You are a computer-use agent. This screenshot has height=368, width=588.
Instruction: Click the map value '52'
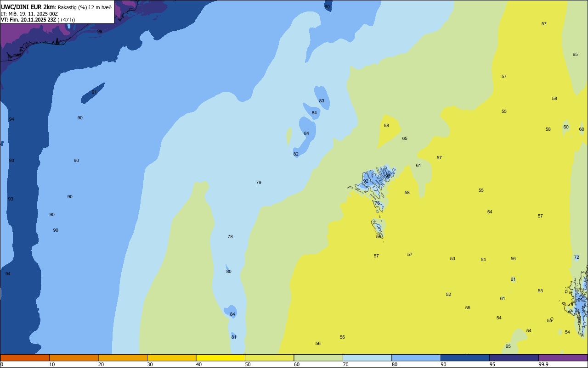(x=448, y=294)
